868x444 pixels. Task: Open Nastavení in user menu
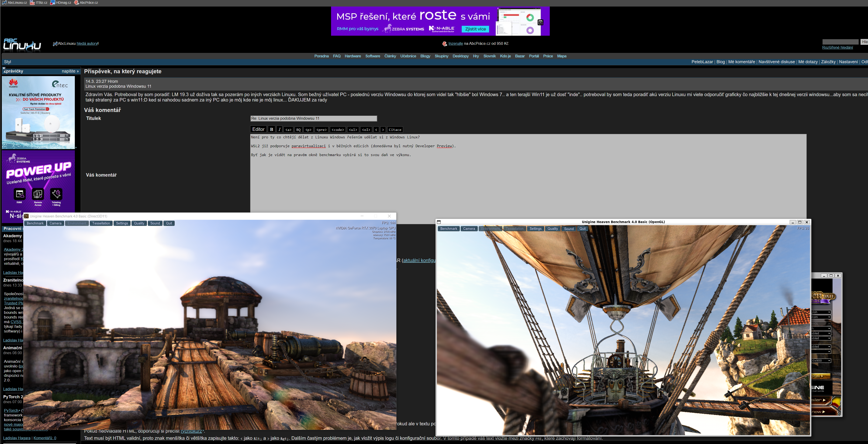coord(848,62)
